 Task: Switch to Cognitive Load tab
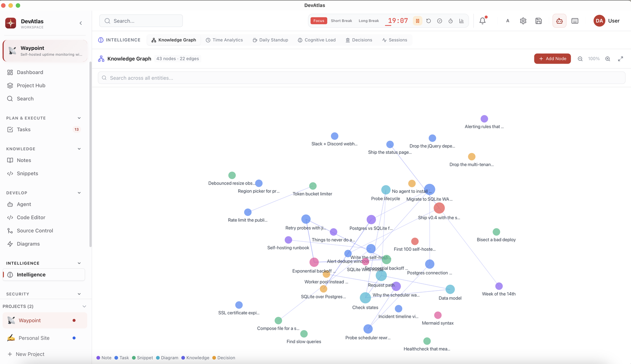tap(317, 40)
